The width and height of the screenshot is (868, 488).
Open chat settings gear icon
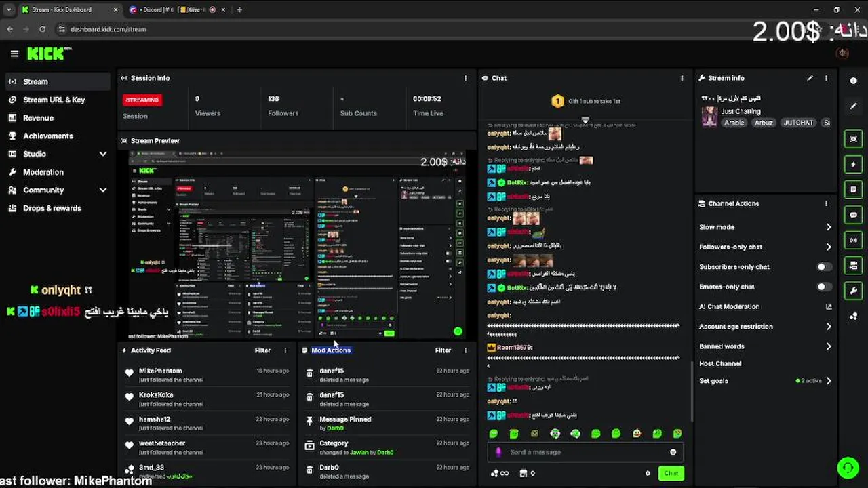[648, 474]
